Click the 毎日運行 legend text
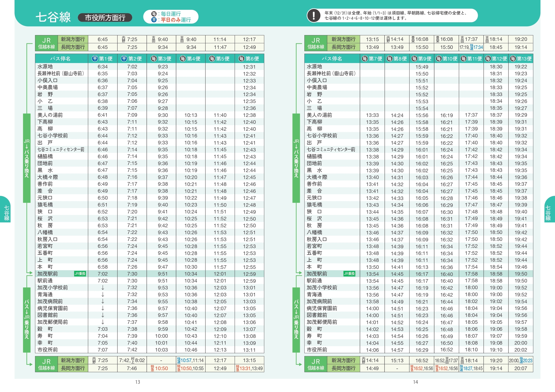The image size is (555, 392). (x=171, y=14)
